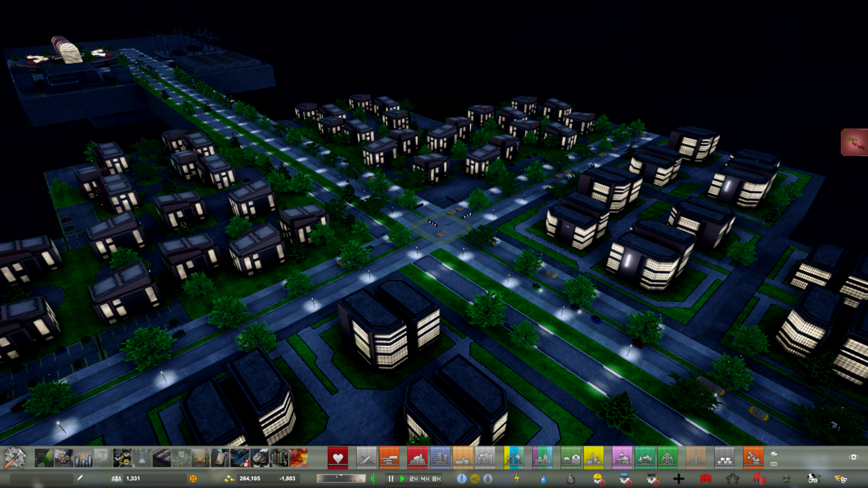The height and width of the screenshot is (488, 868).
Task: Select the gray stacked blocks category
Action: (x=724, y=458)
